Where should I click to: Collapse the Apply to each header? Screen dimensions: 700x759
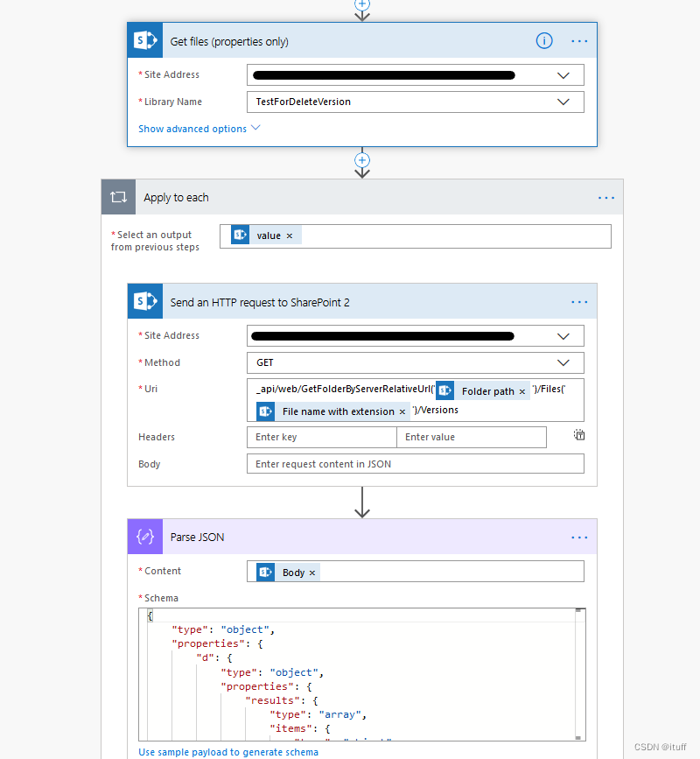pos(362,197)
